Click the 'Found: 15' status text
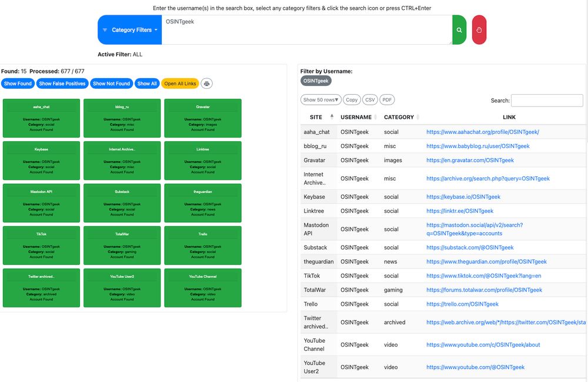This screenshot has width=588, height=382. click(x=14, y=71)
